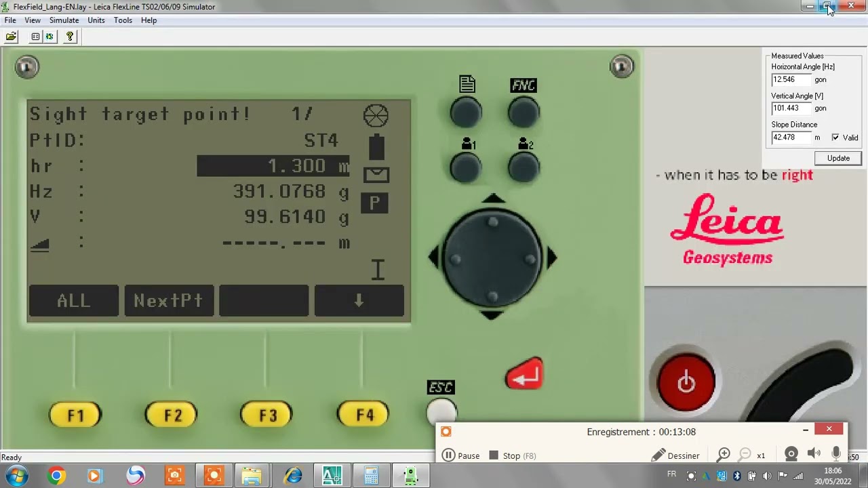Screen dimensions: 868x488
Task: Click the red power button
Action: 686,383
